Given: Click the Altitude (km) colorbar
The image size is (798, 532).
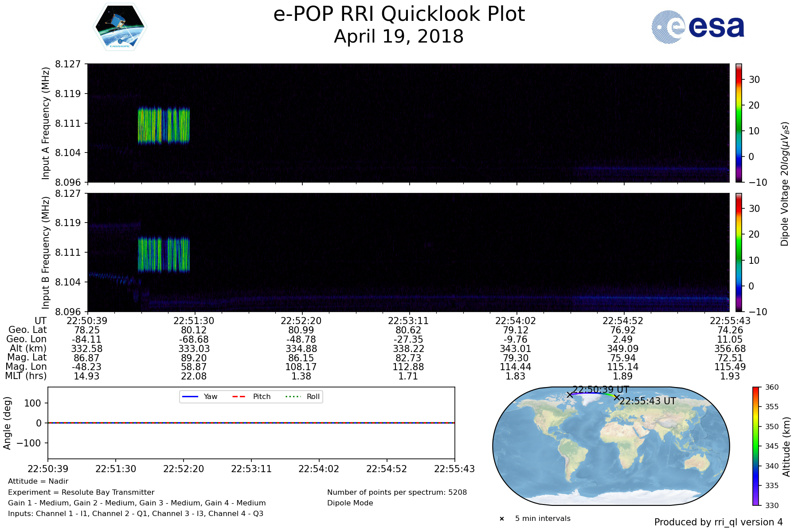Looking at the screenshot, I should click(x=756, y=446).
